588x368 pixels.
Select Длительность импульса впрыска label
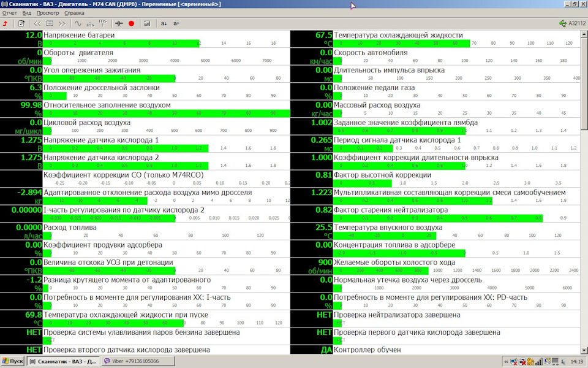[x=390, y=70]
